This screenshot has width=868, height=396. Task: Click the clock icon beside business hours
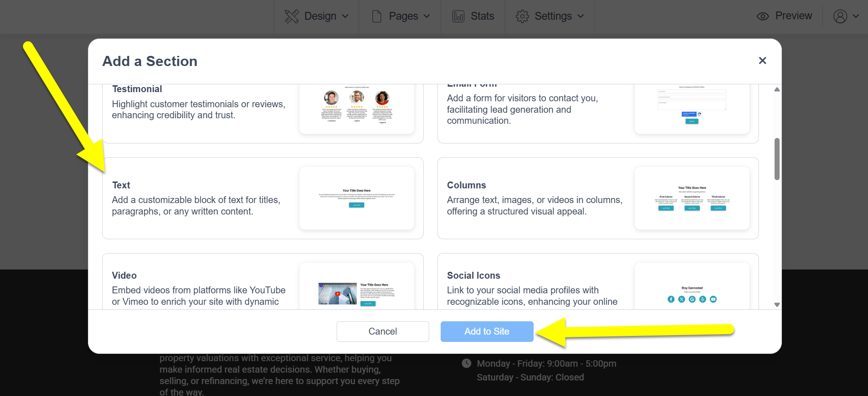click(466, 363)
